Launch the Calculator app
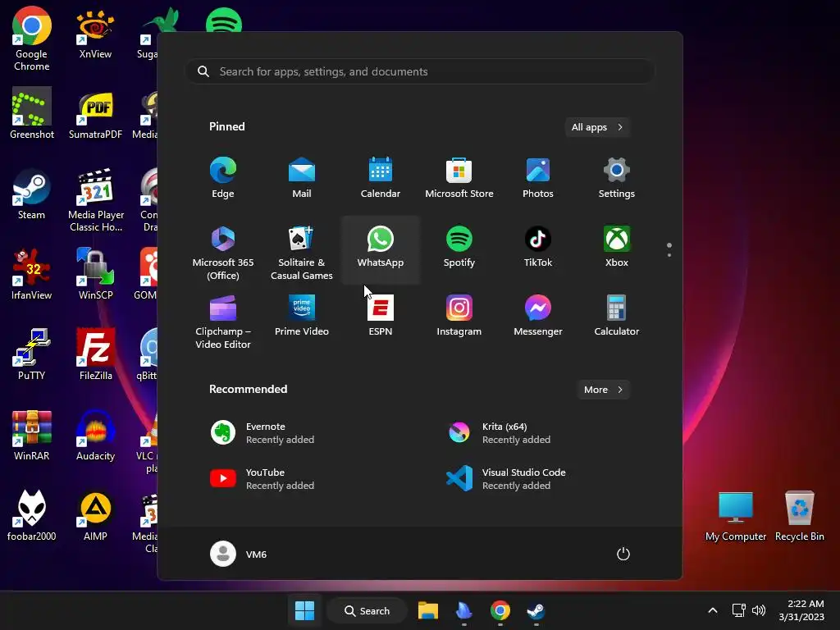Viewport: 840px width, 630px height. coord(617,316)
